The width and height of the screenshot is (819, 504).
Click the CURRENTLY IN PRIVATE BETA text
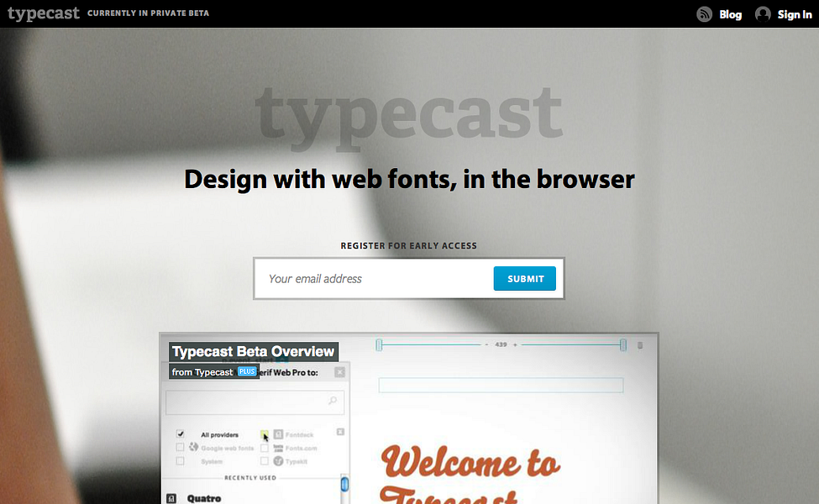(149, 13)
